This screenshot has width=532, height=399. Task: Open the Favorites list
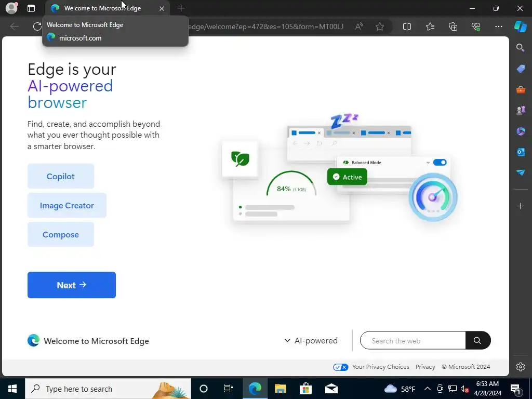(x=430, y=26)
